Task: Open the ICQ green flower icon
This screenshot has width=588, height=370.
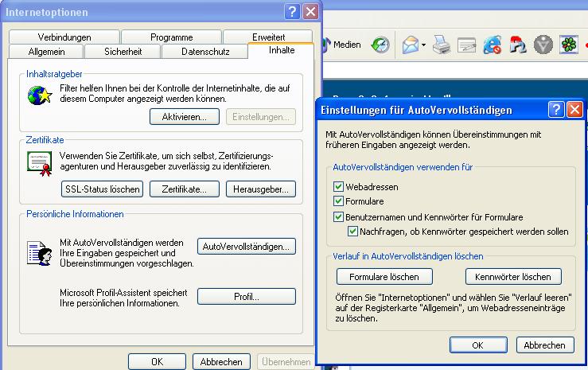Action: pos(568,45)
